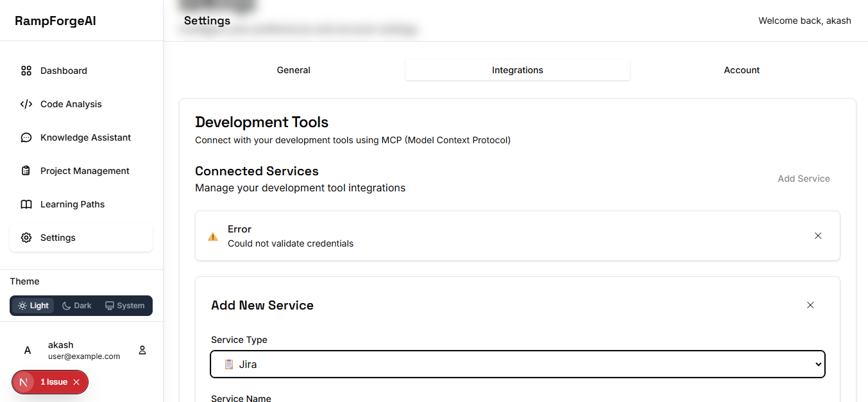Click the 'Development Tools' heading
The height and width of the screenshot is (402, 868).
pyautogui.click(x=262, y=122)
